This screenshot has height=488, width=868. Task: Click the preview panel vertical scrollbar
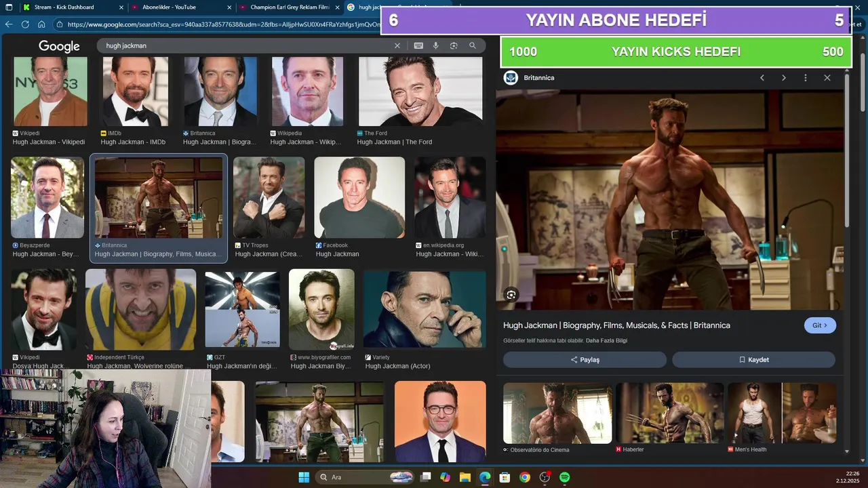click(847, 149)
